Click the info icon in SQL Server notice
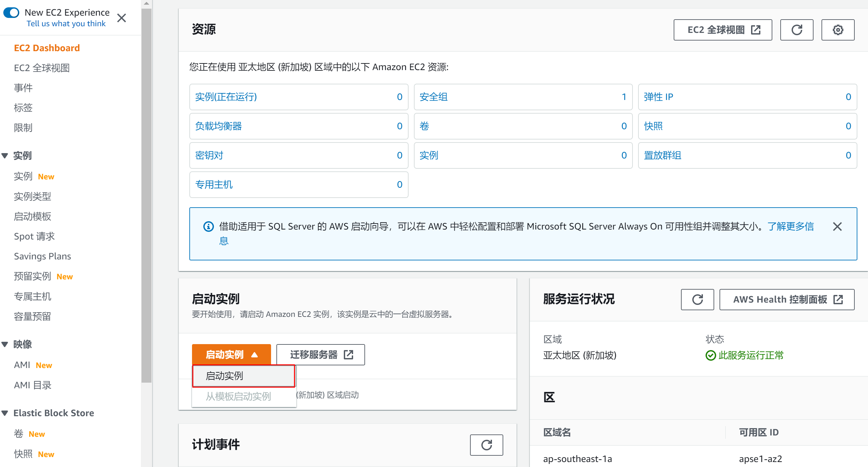The image size is (868, 467). pyautogui.click(x=209, y=227)
